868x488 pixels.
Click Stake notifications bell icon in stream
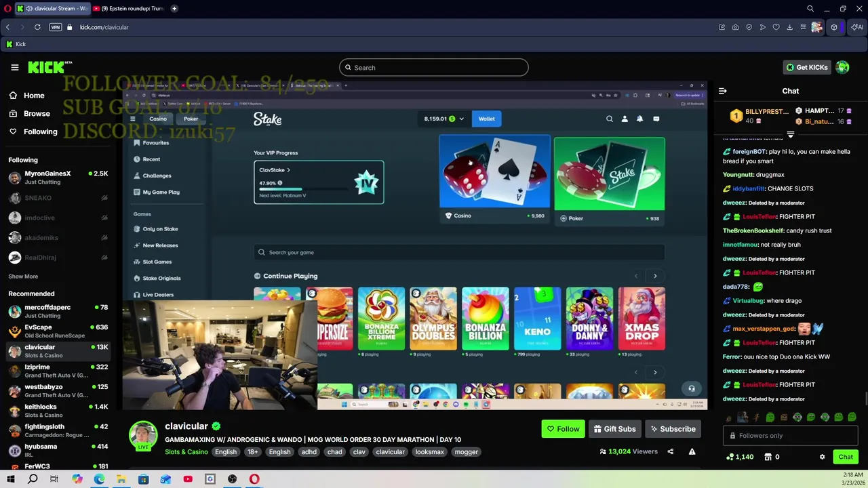(x=639, y=119)
